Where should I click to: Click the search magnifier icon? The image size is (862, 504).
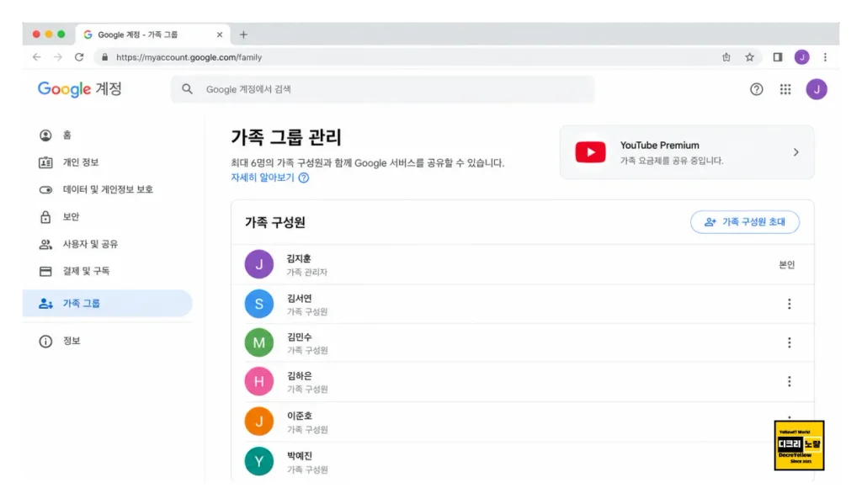click(188, 89)
